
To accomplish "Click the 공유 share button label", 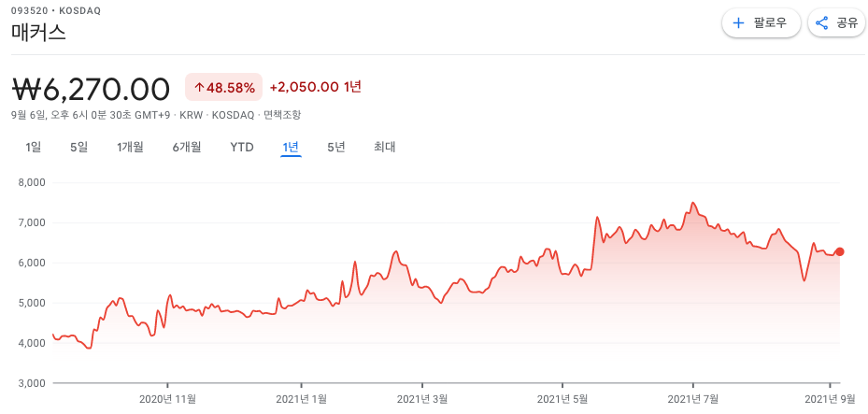I will click(x=847, y=23).
